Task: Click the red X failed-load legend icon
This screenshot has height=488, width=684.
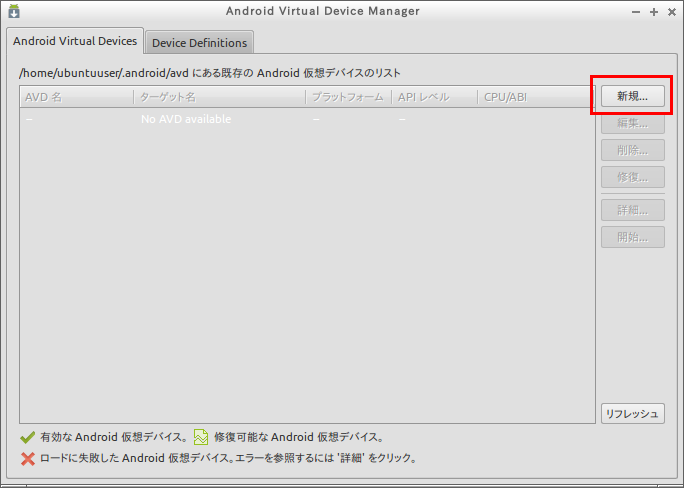Action: click(x=27, y=458)
